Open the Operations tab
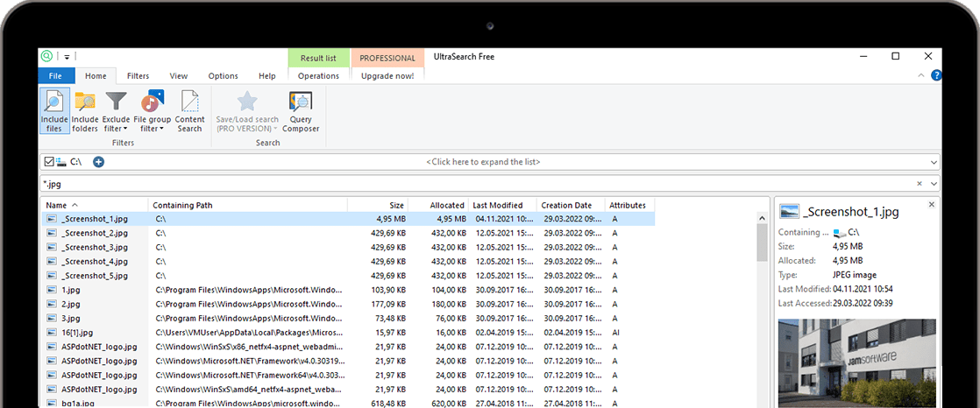Viewport: 980px width, 408px height. [x=319, y=76]
